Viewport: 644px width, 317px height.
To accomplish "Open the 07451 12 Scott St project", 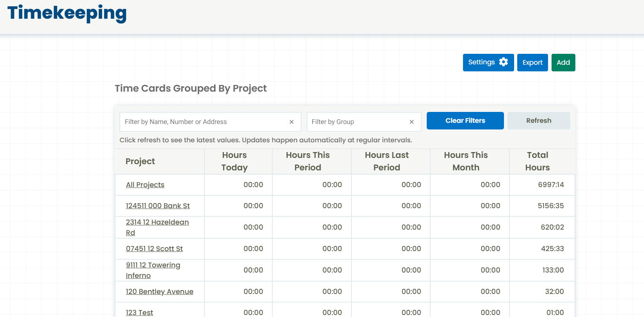I will point(154,249).
